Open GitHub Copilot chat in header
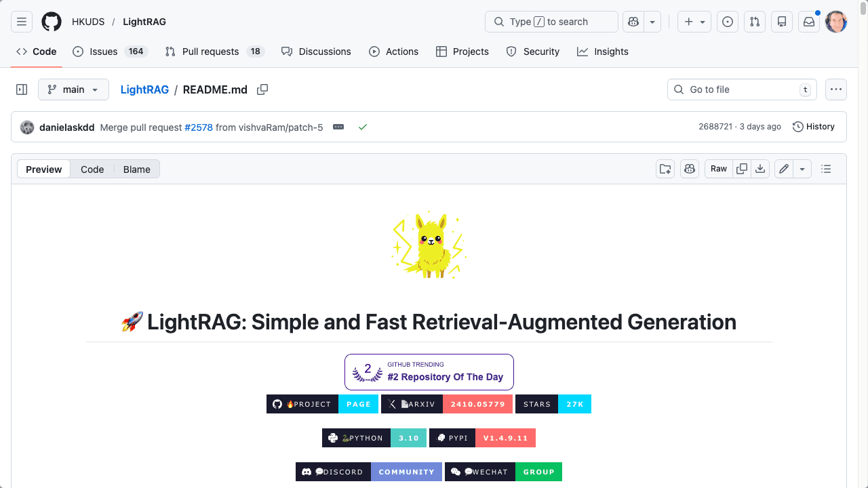The height and width of the screenshot is (488, 868). pyautogui.click(x=633, y=22)
